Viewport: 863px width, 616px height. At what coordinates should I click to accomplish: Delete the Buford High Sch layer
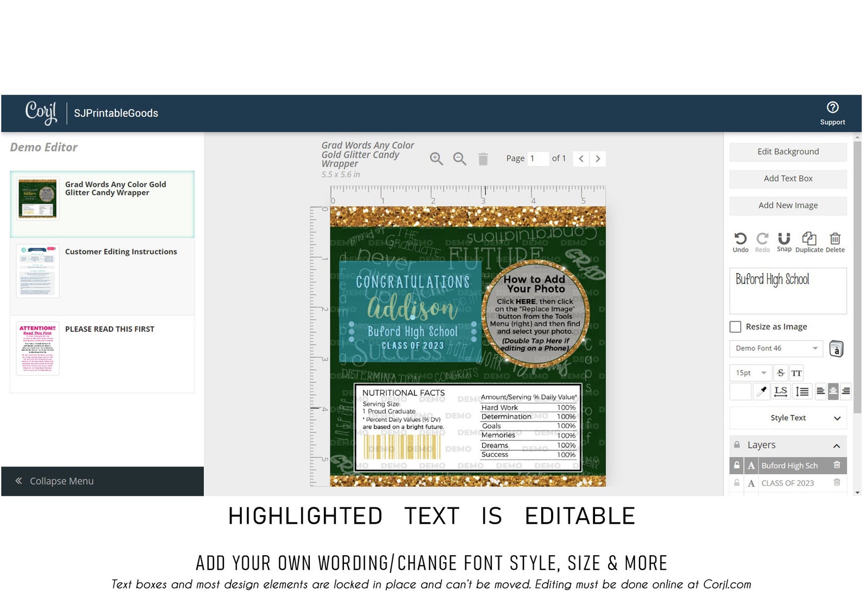837,465
